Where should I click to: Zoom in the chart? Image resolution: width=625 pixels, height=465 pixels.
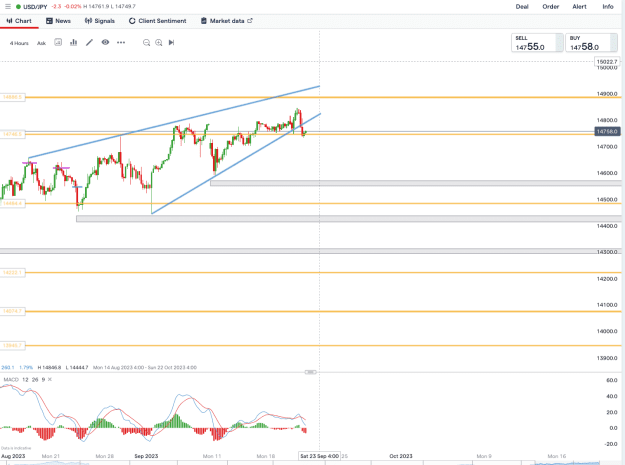point(159,43)
